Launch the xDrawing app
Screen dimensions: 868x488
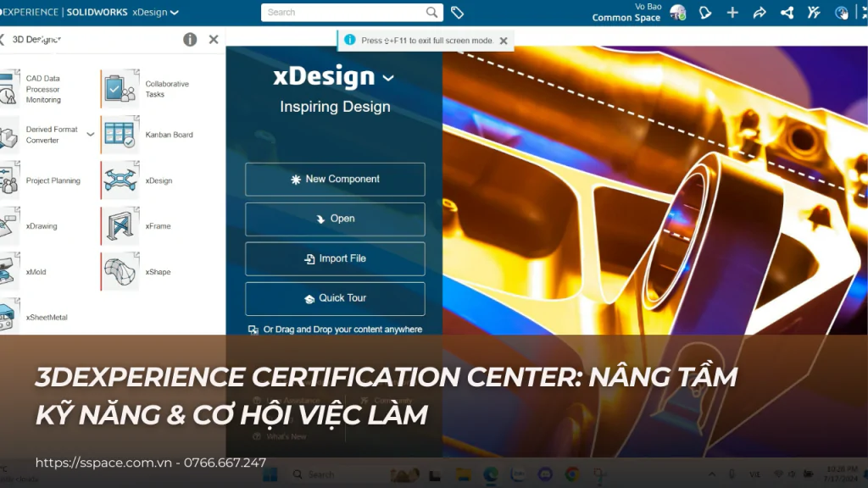pyautogui.click(x=9, y=225)
